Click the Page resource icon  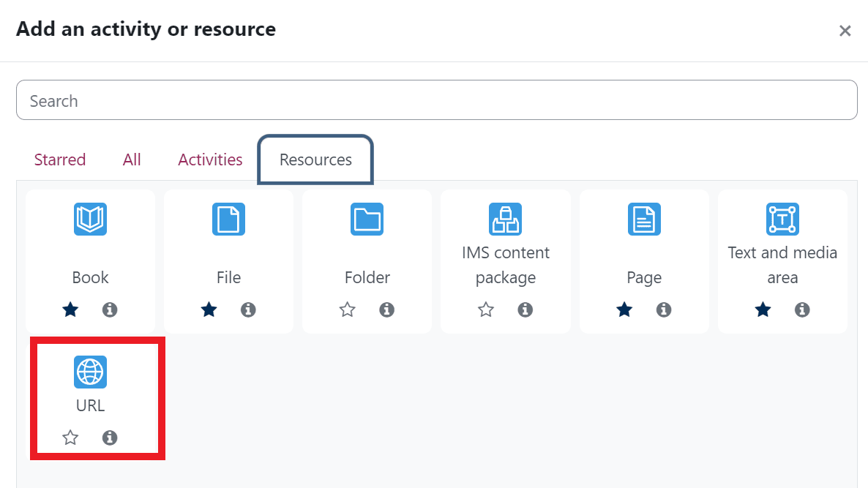click(643, 219)
